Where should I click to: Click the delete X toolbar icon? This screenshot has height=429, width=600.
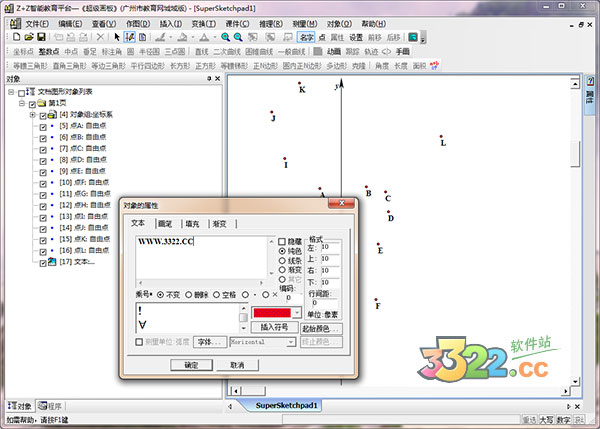(100, 37)
